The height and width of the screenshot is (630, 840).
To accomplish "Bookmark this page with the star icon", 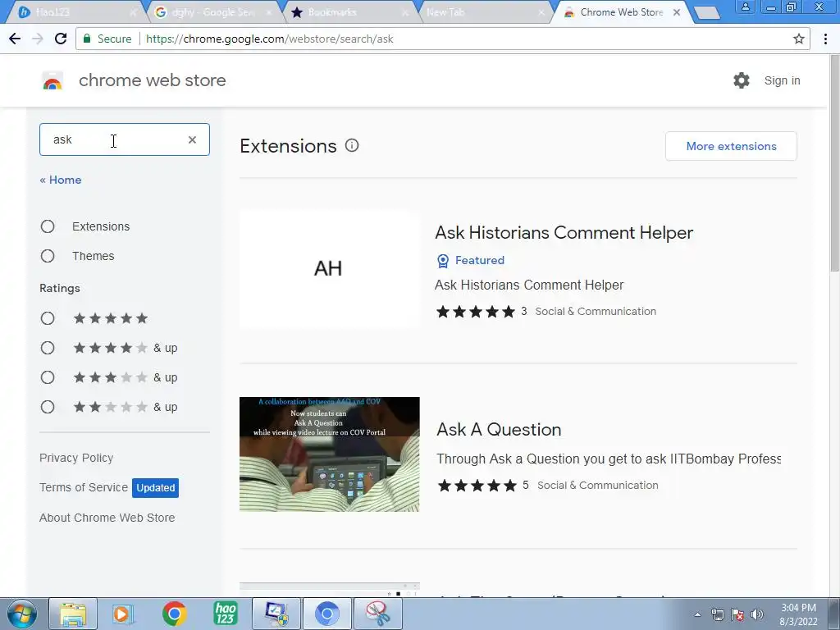I will tap(799, 39).
